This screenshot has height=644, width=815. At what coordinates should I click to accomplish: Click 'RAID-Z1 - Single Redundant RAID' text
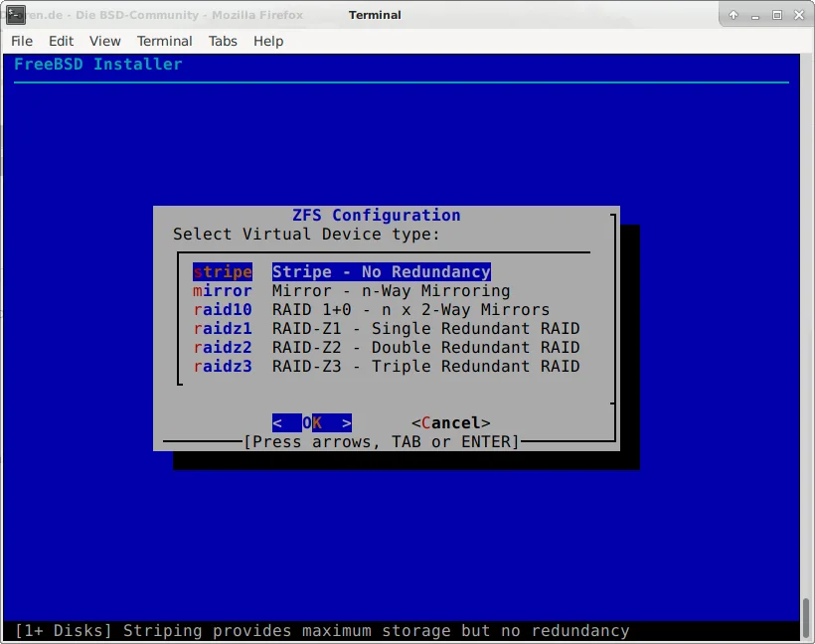(x=426, y=329)
